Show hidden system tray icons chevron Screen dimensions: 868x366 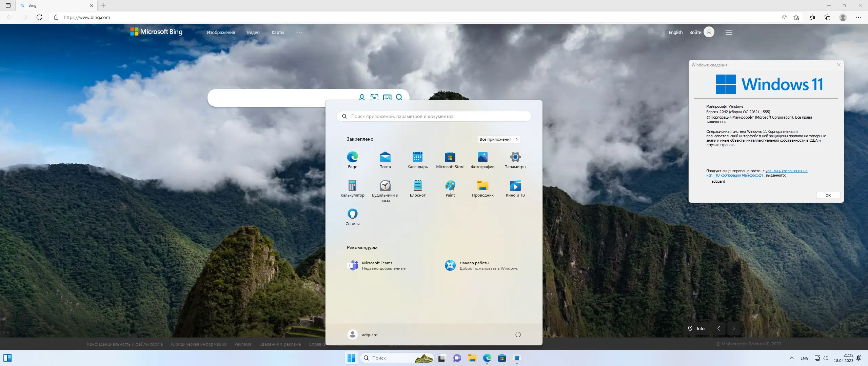coord(791,358)
